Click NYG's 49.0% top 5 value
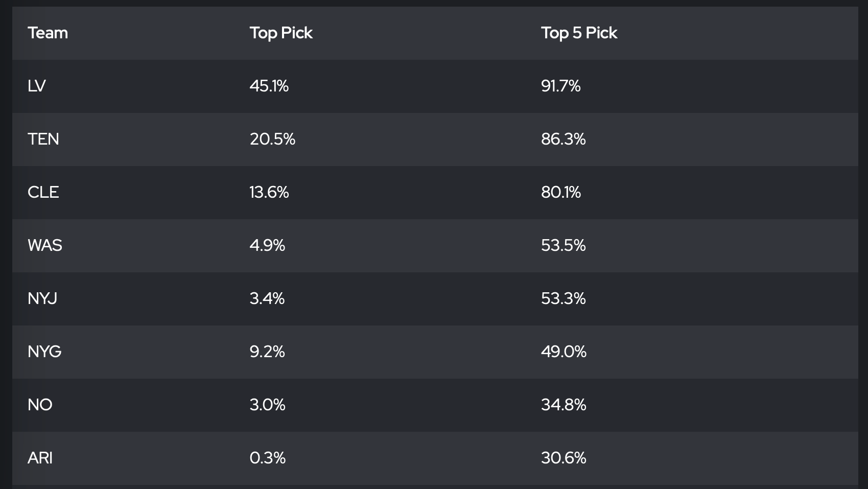Image resolution: width=868 pixels, height=489 pixels. click(564, 352)
